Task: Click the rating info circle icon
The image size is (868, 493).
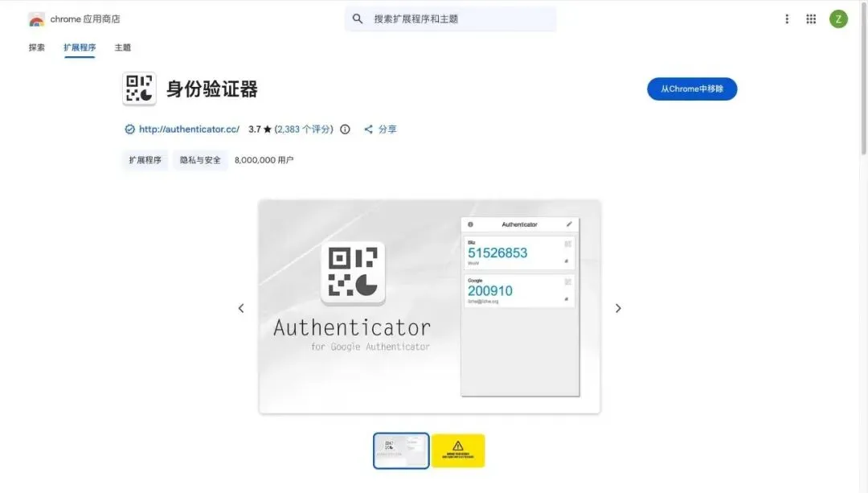Action: pos(345,129)
